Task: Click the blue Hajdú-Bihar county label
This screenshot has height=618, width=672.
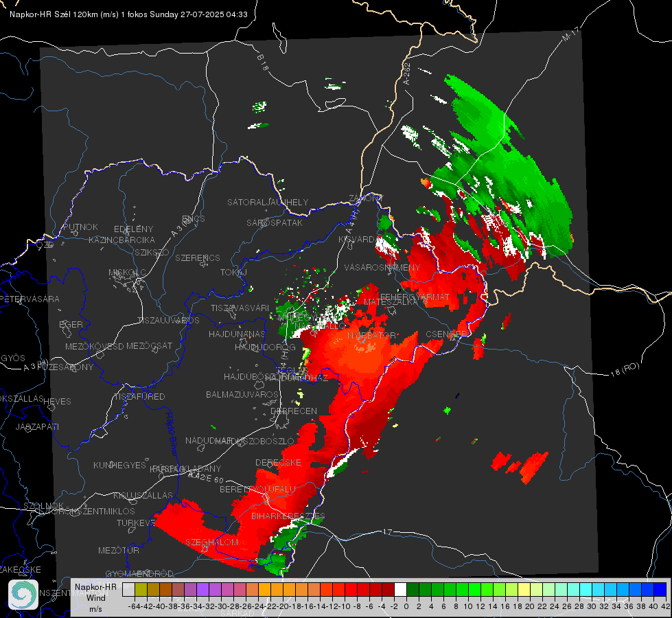Action: coord(172,435)
